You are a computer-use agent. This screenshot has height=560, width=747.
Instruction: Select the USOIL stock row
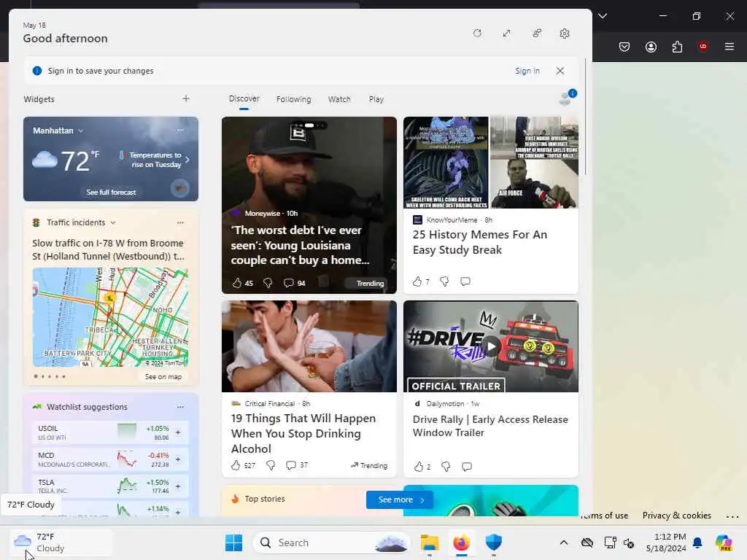[110, 432]
